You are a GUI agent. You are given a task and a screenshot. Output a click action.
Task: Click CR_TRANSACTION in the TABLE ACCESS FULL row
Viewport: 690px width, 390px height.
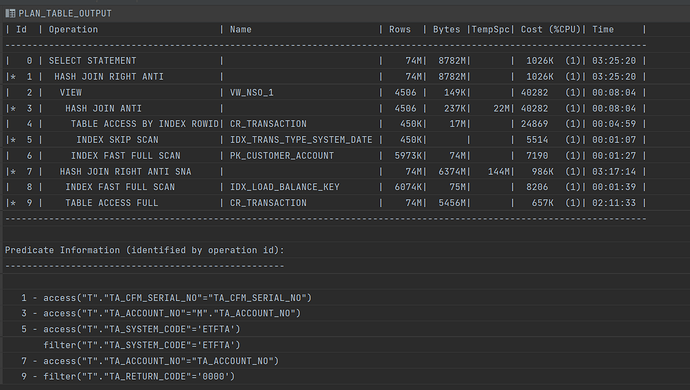click(x=268, y=203)
